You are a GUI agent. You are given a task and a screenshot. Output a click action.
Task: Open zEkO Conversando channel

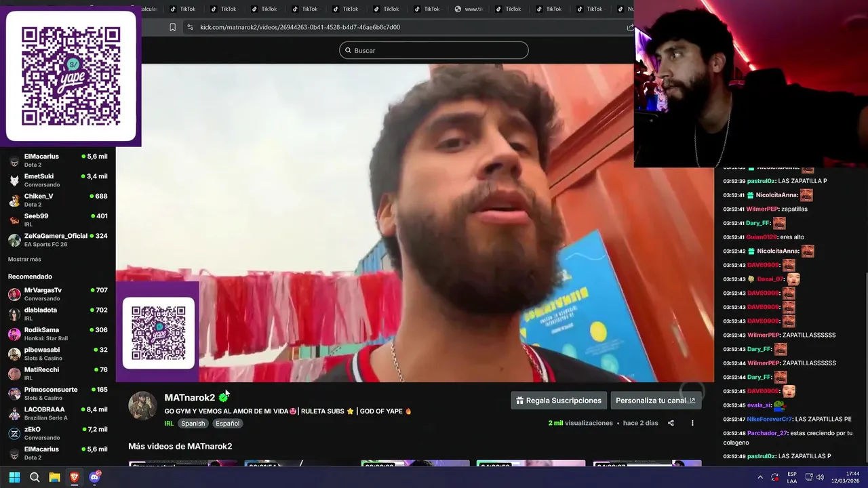[x=58, y=433]
